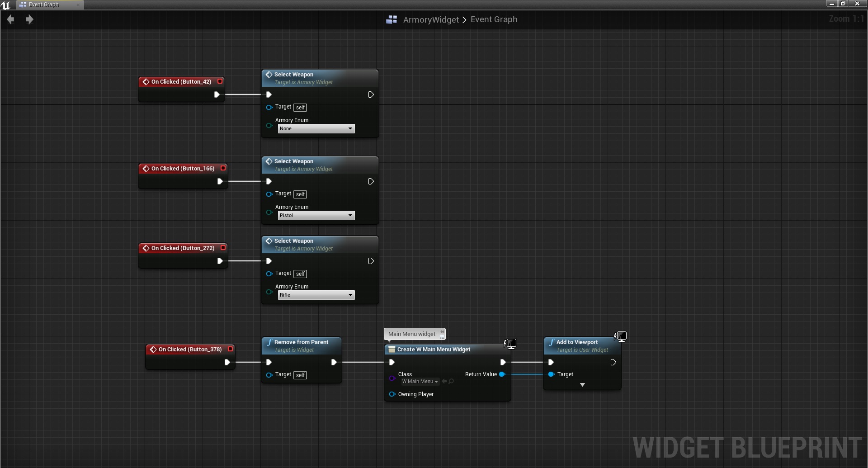Click the forward navigation arrow
The height and width of the screenshot is (468, 868).
coord(29,19)
